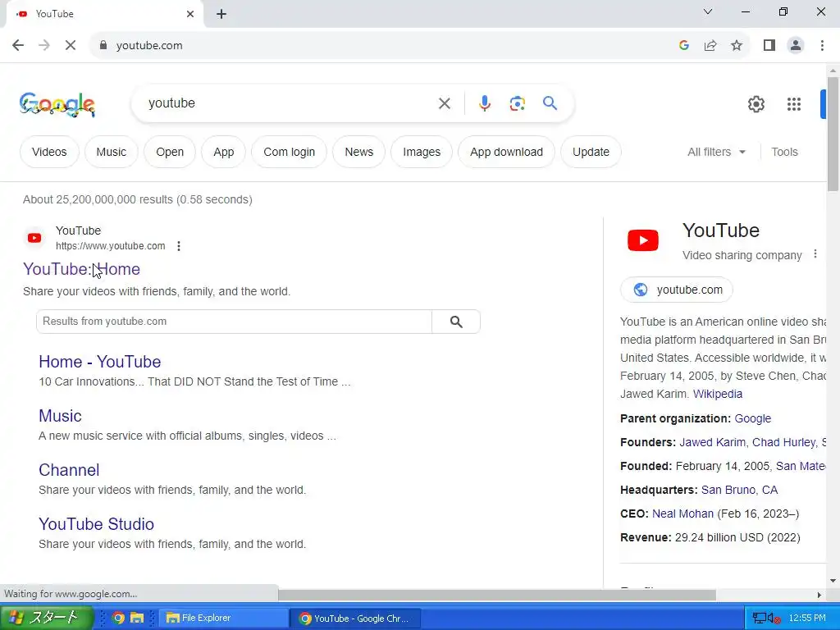
Task: Open the San Bruno, CA link
Action: [739, 491]
